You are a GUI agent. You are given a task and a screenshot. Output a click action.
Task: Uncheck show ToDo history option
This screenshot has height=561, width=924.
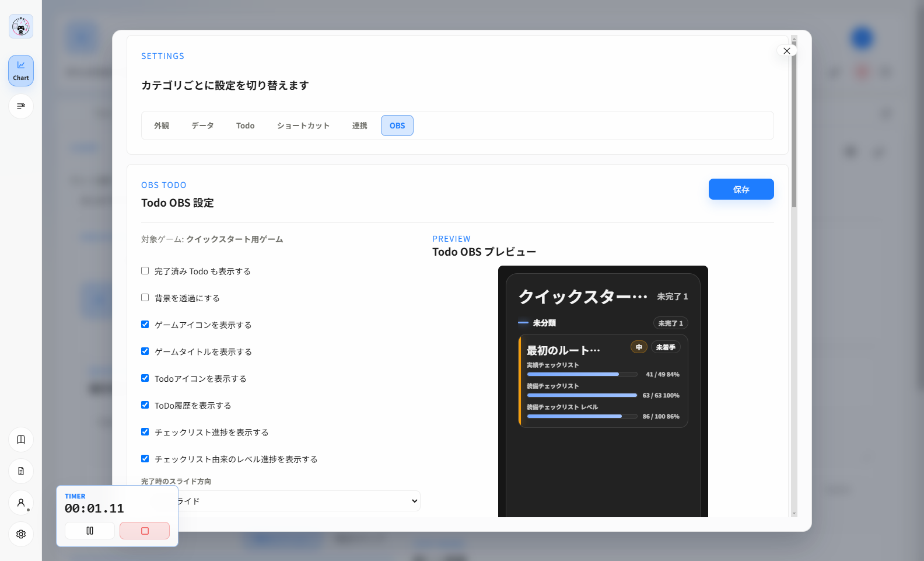click(145, 405)
